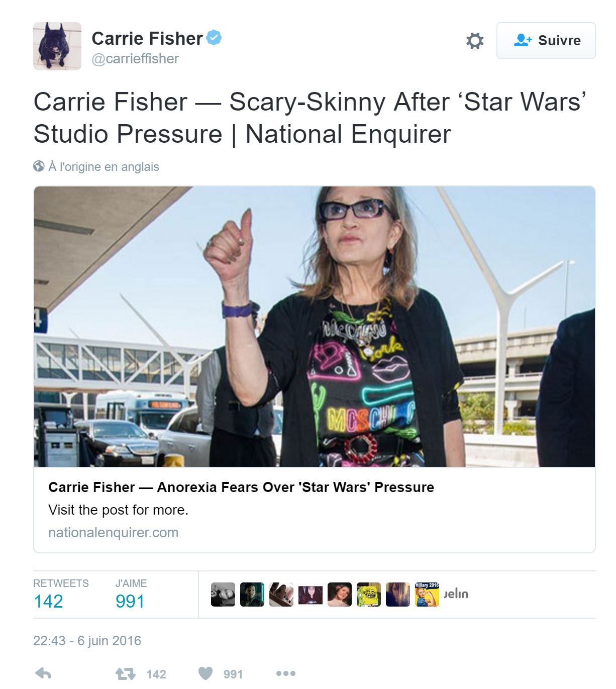The width and height of the screenshot is (616, 689).
Task: Open the gear settings dropdown
Action: (475, 41)
